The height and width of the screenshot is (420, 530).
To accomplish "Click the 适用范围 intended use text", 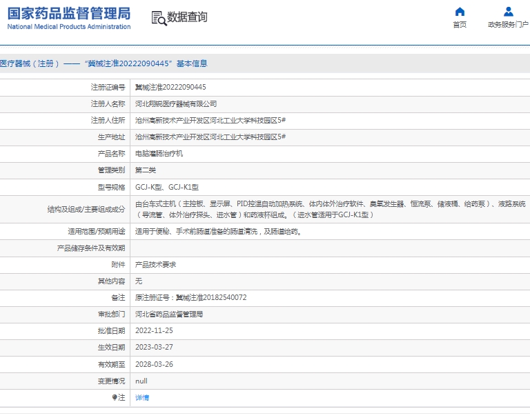I will coord(218,232).
